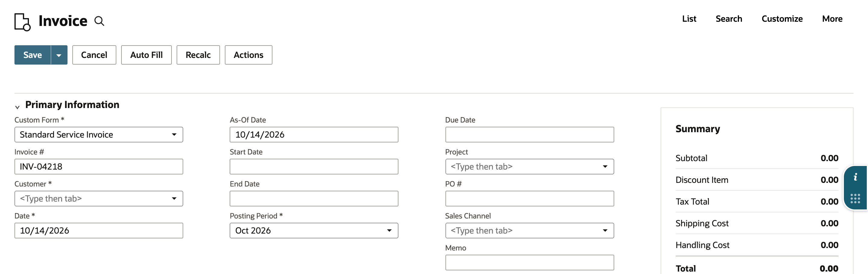Image resolution: width=868 pixels, height=274 pixels.
Task: Click the Customer field label
Action: (33, 184)
